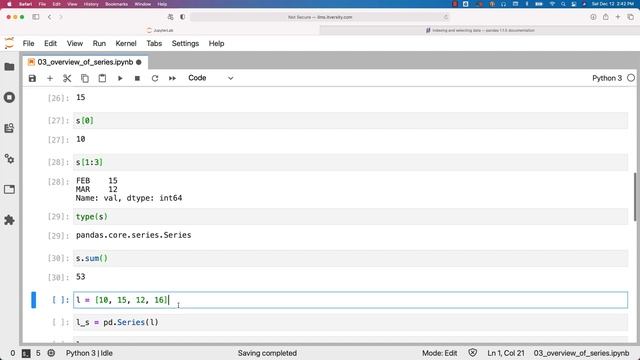640x360 pixels.
Task: Click the output text pandas.core.series.Series
Action: 133,235
